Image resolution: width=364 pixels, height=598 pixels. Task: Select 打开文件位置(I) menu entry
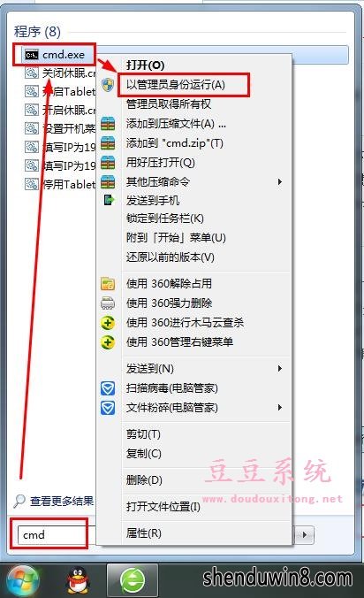click(163, 507)
